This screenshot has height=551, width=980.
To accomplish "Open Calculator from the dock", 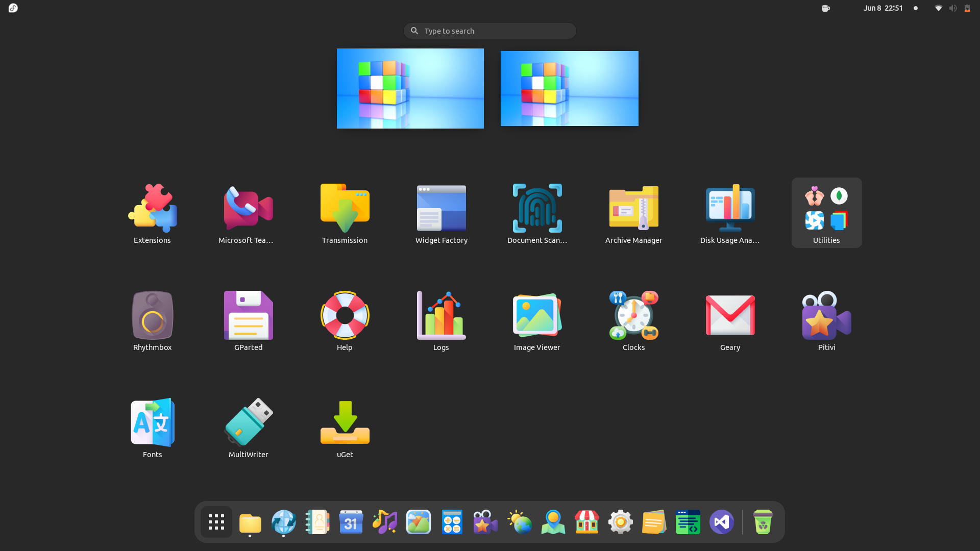I will (x=452, y=522).
